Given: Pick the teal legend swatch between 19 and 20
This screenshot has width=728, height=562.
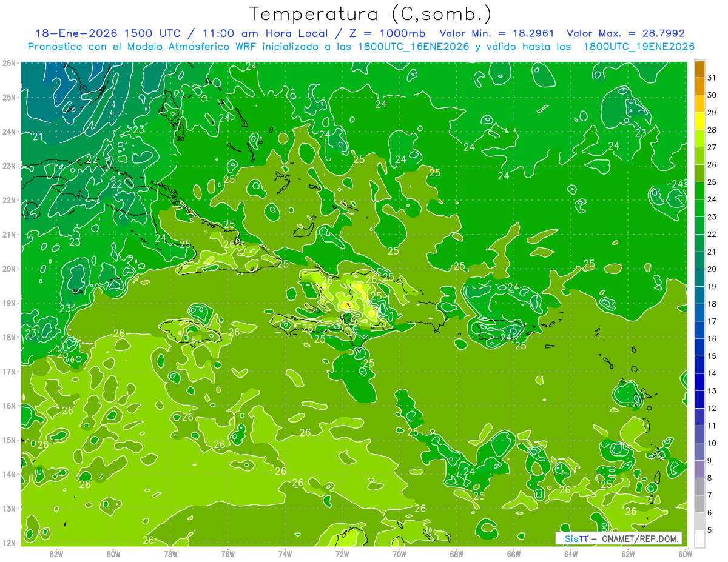Looking at the screenshot, I should coord(699,278).
